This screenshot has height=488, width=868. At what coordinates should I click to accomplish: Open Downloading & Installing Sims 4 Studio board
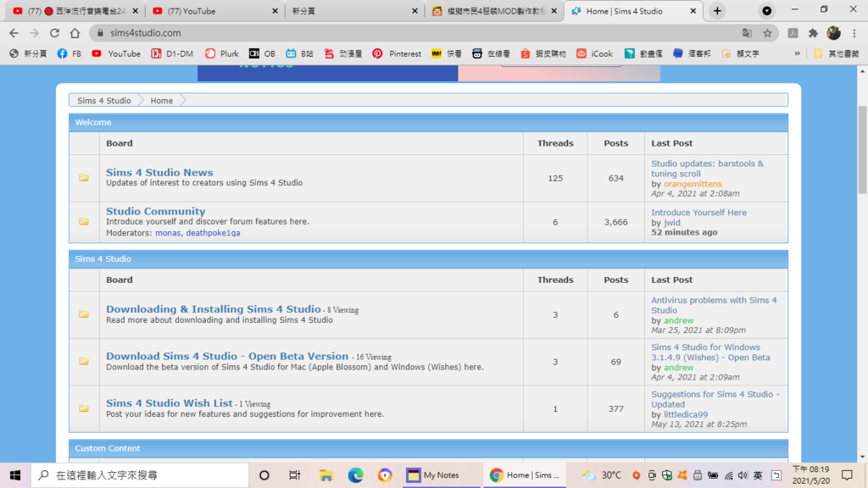pyautogui.click(x=213, y=309)
